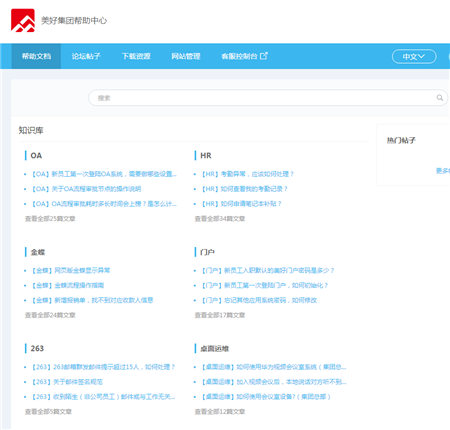
Task: View all 34 HR articles link
Action: point(220,219)
